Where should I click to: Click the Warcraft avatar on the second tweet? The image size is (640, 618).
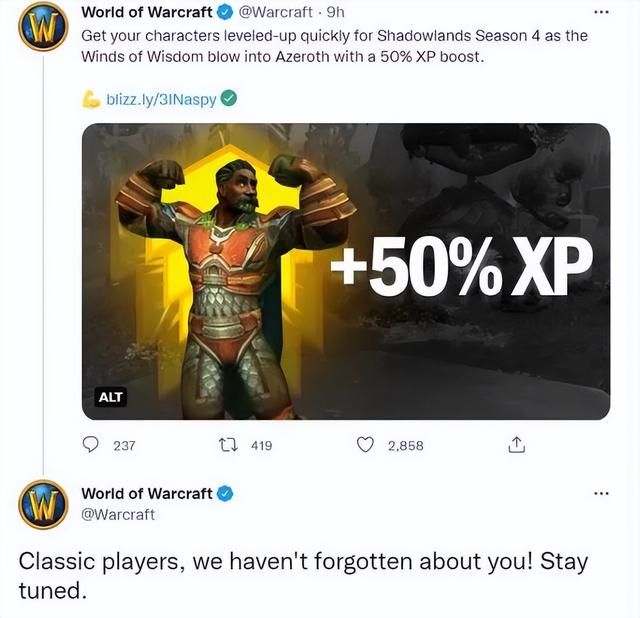(x=43, y=505)
